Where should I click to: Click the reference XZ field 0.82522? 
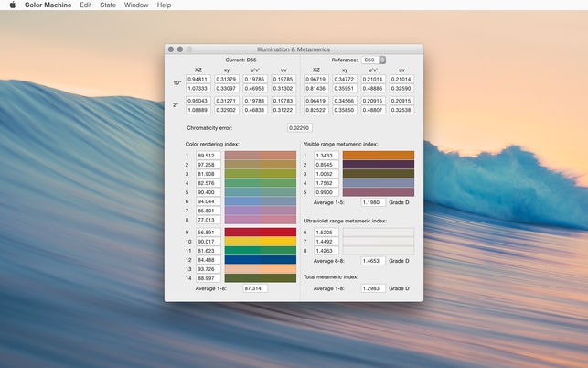[x=316, y=110]
